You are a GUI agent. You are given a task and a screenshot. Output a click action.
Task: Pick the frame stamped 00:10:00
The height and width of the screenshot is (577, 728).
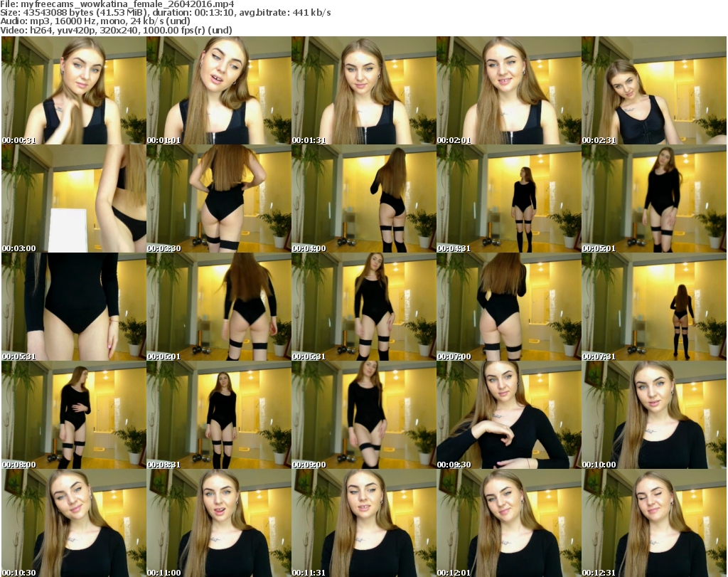654,415
